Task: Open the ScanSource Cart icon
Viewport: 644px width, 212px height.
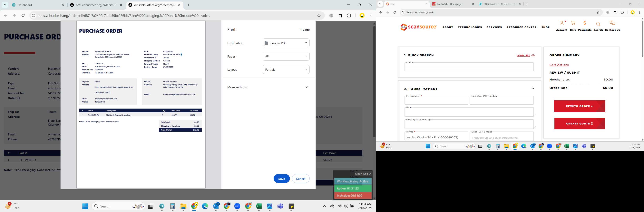Action: tap(573, 23)
